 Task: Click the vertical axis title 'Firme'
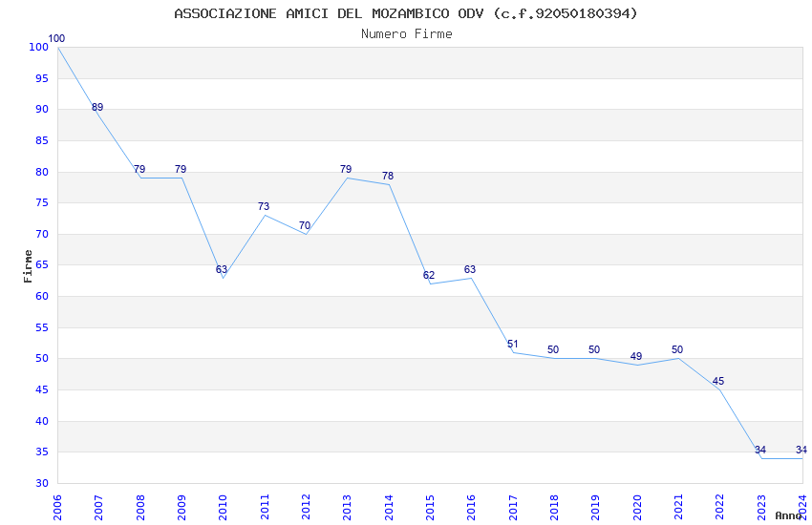pos(28,266)
